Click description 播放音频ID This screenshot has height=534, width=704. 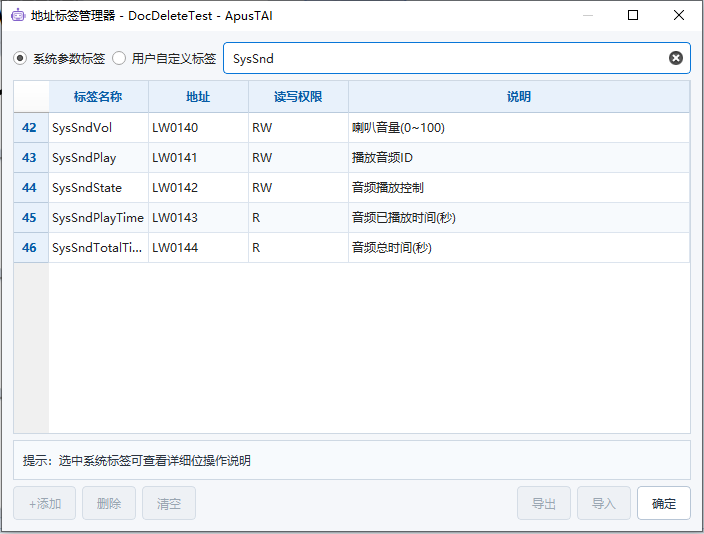tap(519, 158)
